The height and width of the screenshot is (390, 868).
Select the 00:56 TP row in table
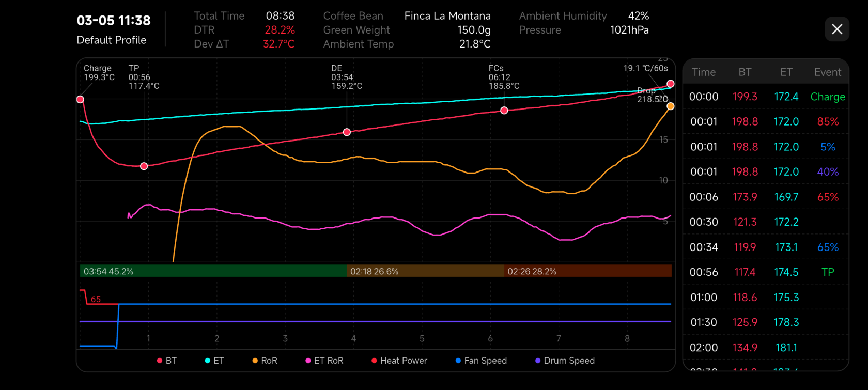(766, 272)
